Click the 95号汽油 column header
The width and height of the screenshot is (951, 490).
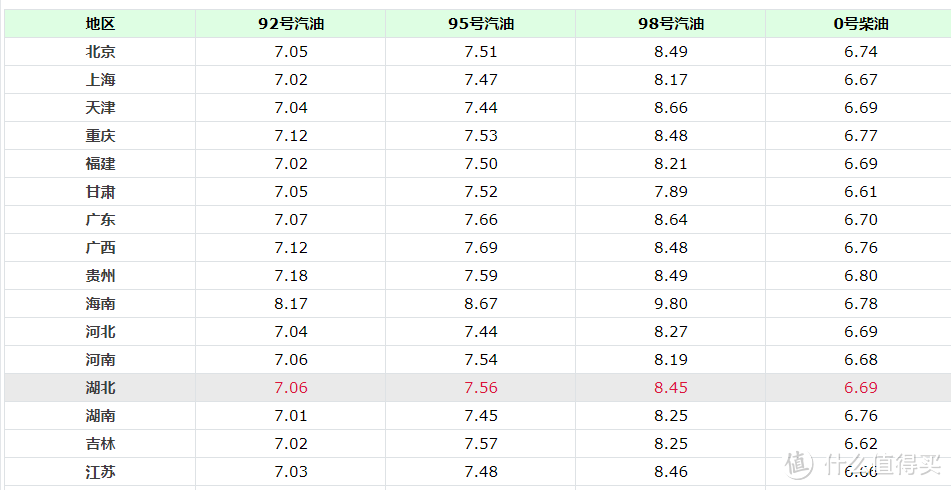[x=481, y=24]
